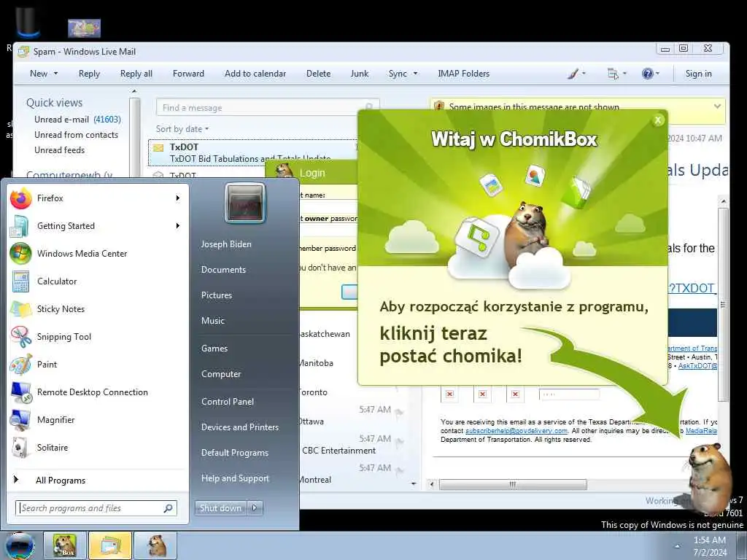Click the horizontal scrollbar in the email pane
The width and height of the screenshot is (747, 560).
(513, 484)
